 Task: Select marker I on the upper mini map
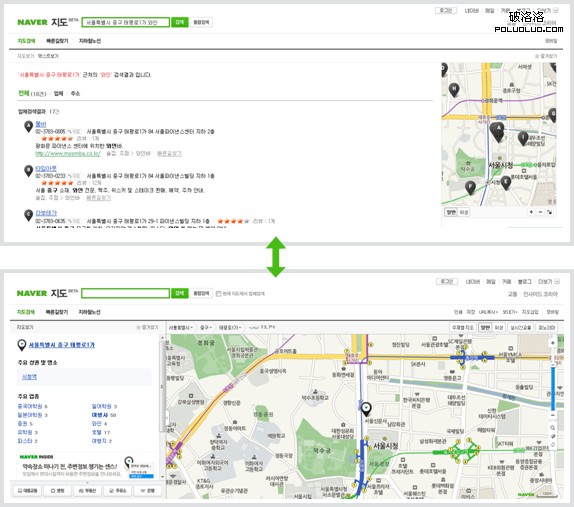click(x=523, y=139)
